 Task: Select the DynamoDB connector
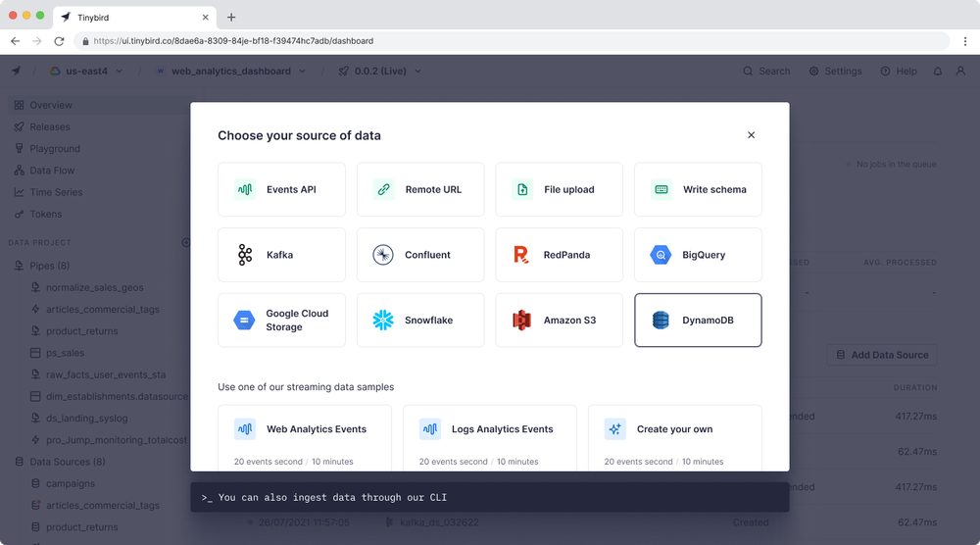click(x=698, y=321)
